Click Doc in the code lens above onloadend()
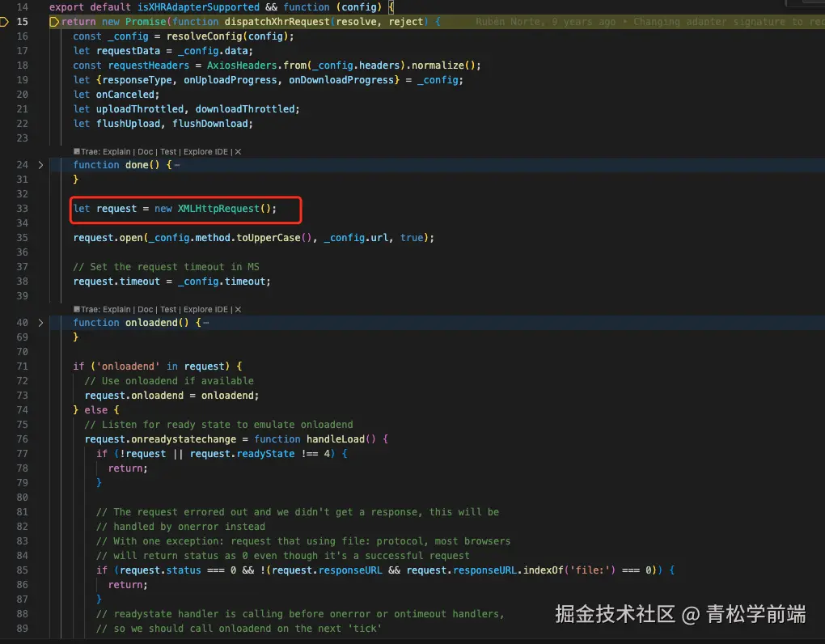The width and height of the screenshot is (825, 644). point(146,309)
